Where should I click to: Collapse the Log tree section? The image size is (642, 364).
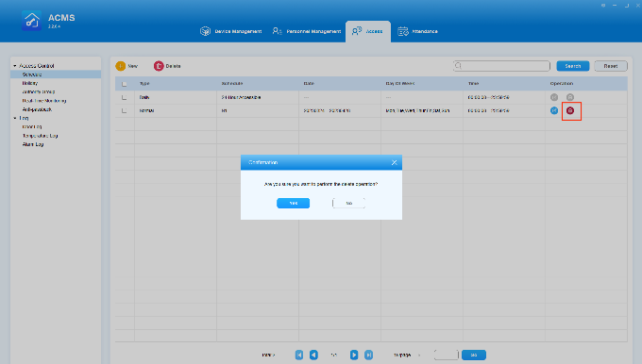point(15,118)
